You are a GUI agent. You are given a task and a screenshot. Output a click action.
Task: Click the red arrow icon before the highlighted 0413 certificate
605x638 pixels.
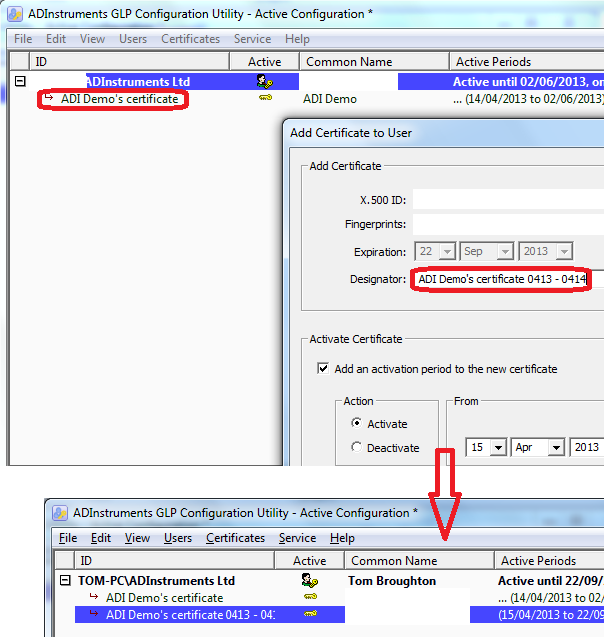94,614
